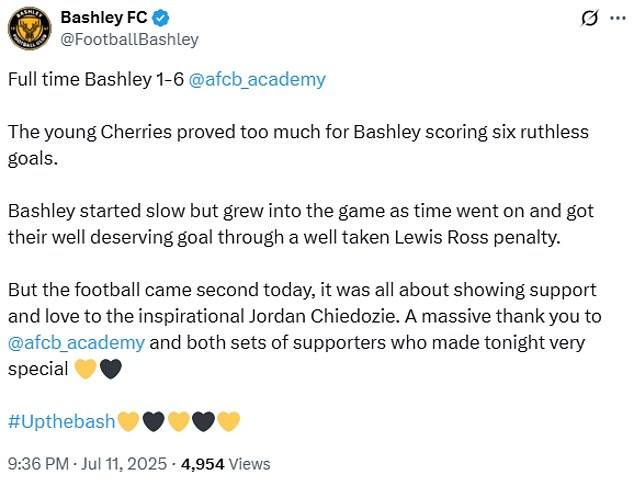The width and height of the screenshot is (634, 486).
Task: Click the first yellow heart after #Upthebash
Action: (x=128, y=422)
